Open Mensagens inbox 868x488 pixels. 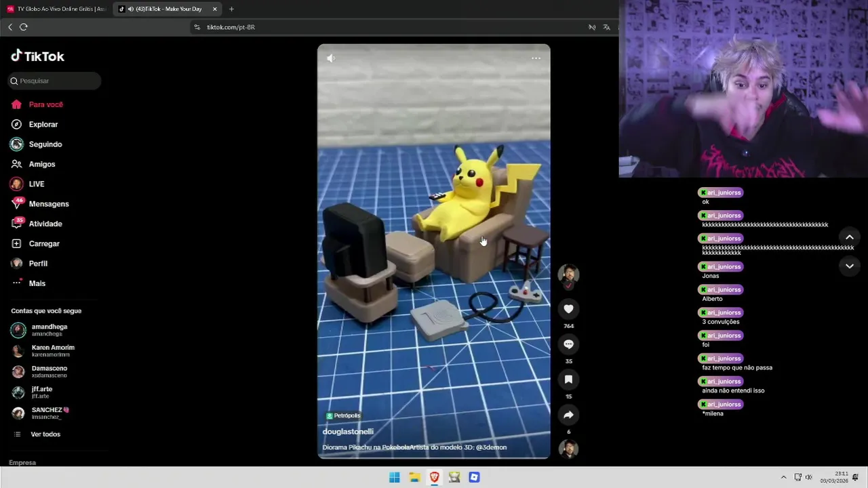pyautogui.click(x=49, y=204)
